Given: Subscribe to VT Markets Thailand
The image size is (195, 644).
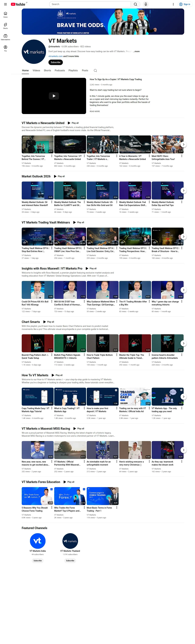Looking at the screenshot, I should (x=70, y=561).
